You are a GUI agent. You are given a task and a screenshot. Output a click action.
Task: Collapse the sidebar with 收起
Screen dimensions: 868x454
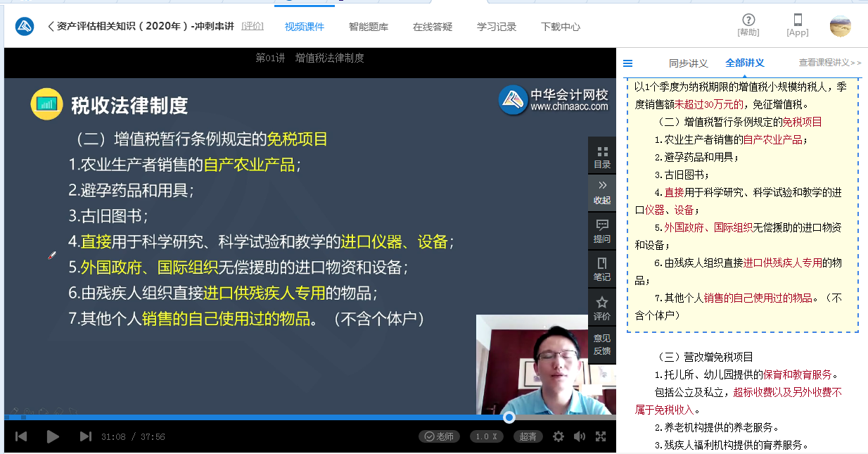(602, 192)
